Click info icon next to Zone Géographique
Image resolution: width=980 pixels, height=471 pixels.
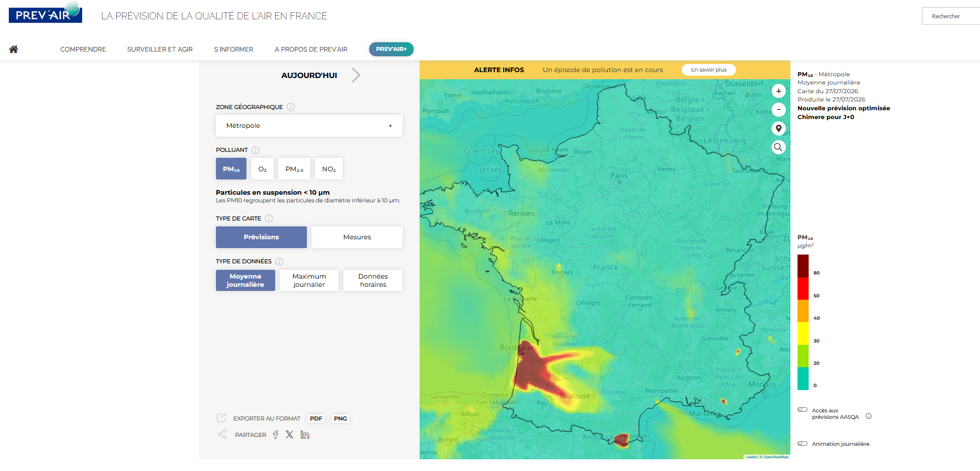pyautogui.click(x=290, y=107)
